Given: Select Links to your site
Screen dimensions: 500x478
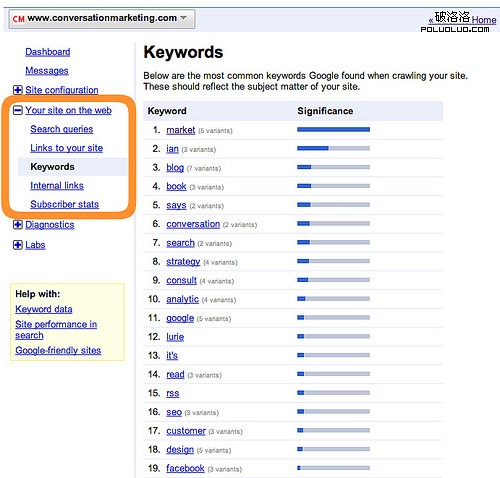Looking at the screenshot, I should [x=67, y=148].
